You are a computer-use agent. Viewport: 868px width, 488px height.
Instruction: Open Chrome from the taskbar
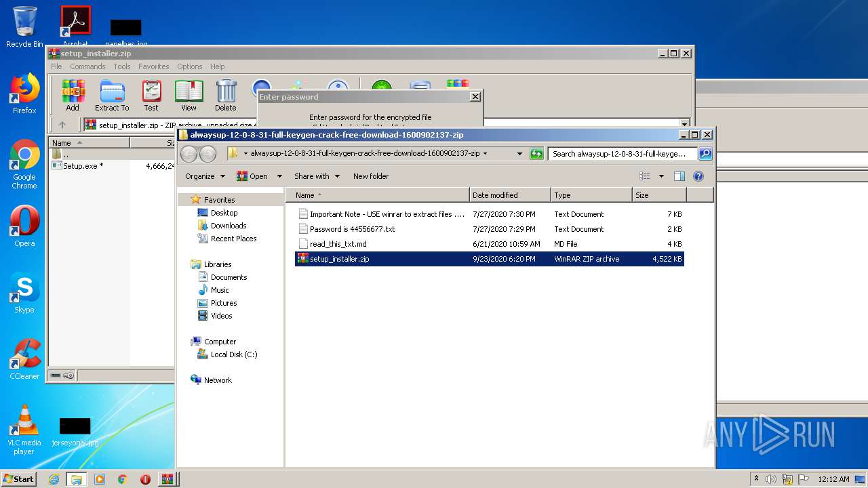122,479
